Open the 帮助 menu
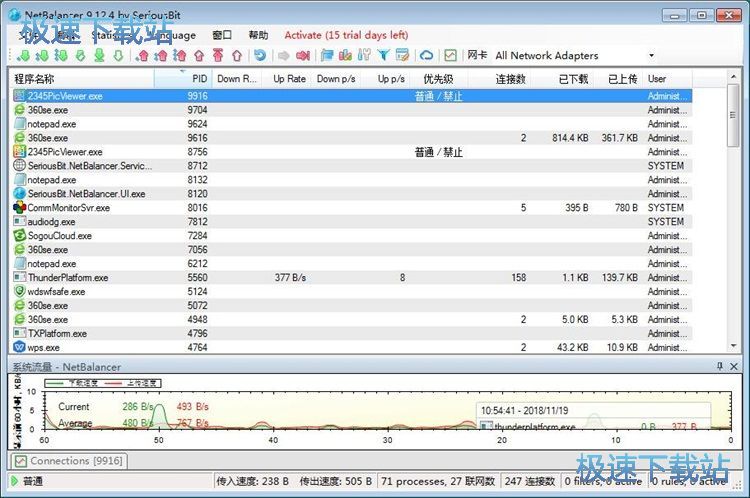 point(258,35)
